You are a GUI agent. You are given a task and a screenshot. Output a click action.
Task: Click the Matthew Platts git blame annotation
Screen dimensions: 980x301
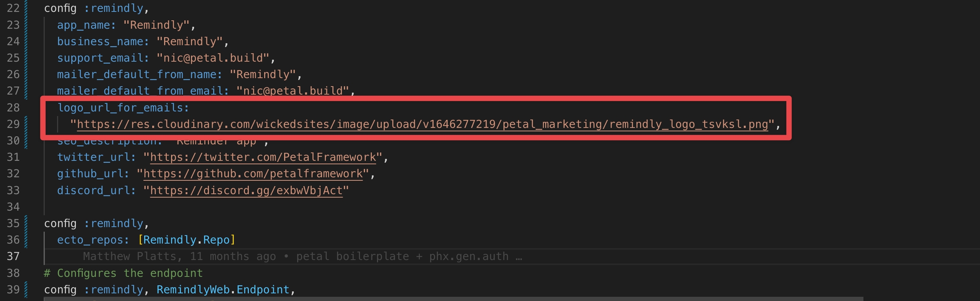coord(302,256)
